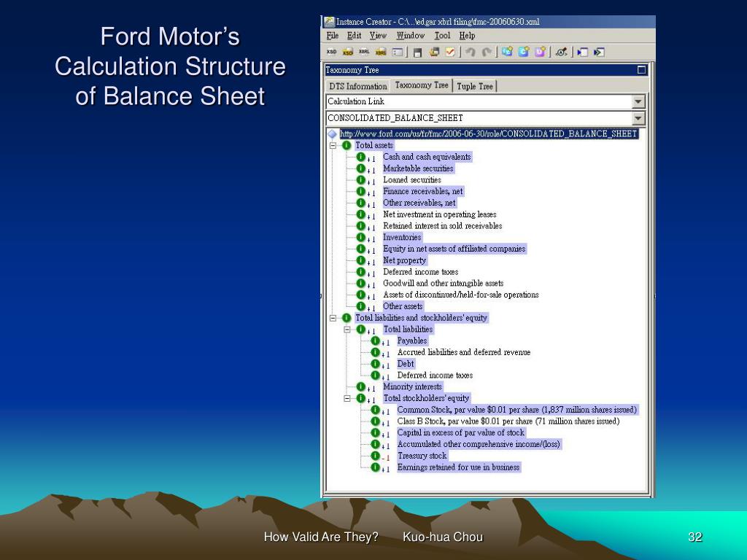The image size is (747, 560).
Task: Click the blue C starred toolbar icon
Action: click(x=524, y=52)
